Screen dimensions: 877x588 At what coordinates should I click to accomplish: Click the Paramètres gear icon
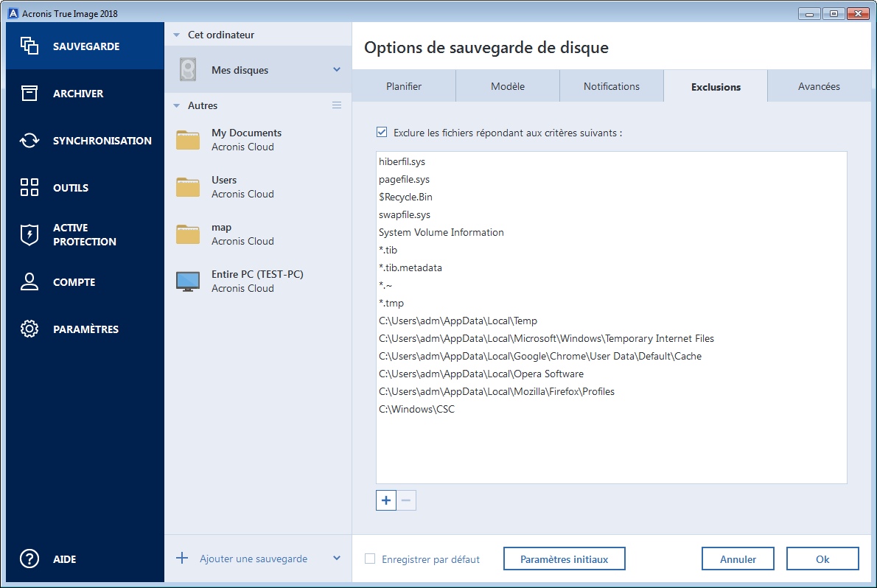click(x=29, y=329)
